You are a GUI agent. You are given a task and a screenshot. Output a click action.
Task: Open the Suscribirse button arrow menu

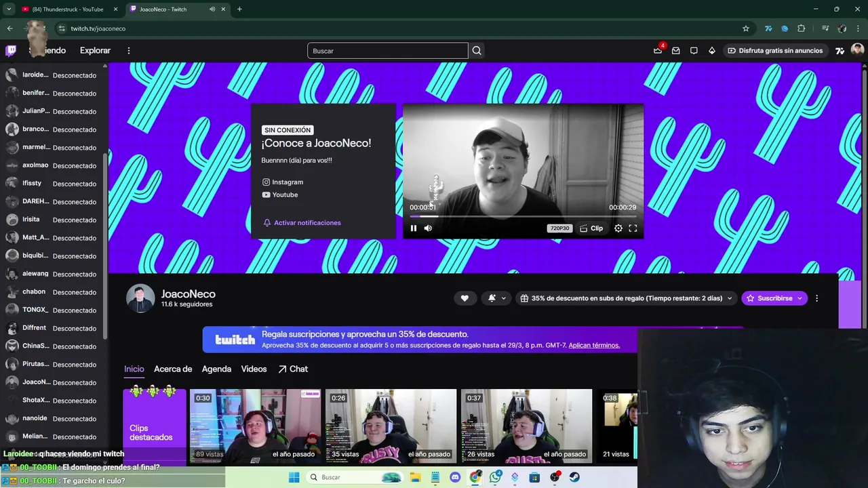click(800, 298)
